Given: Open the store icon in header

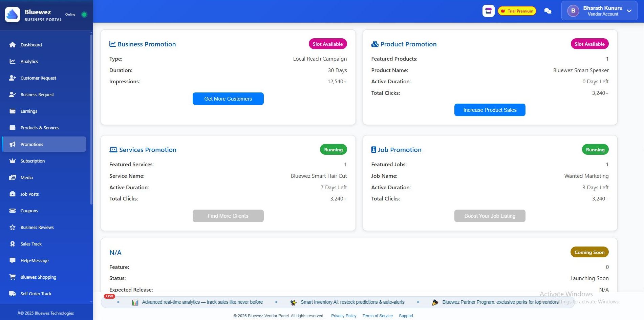Looking at the screenshot, I should (488, 11).
